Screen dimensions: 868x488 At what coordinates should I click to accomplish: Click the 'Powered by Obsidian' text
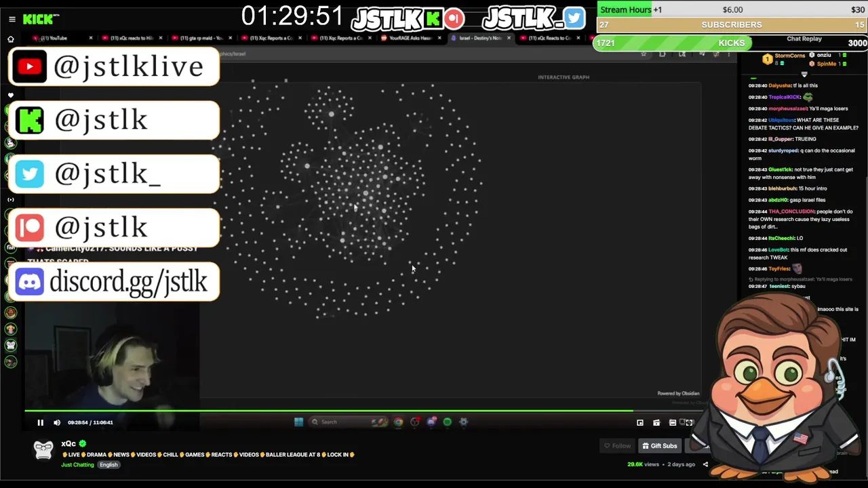coord(678,393)
